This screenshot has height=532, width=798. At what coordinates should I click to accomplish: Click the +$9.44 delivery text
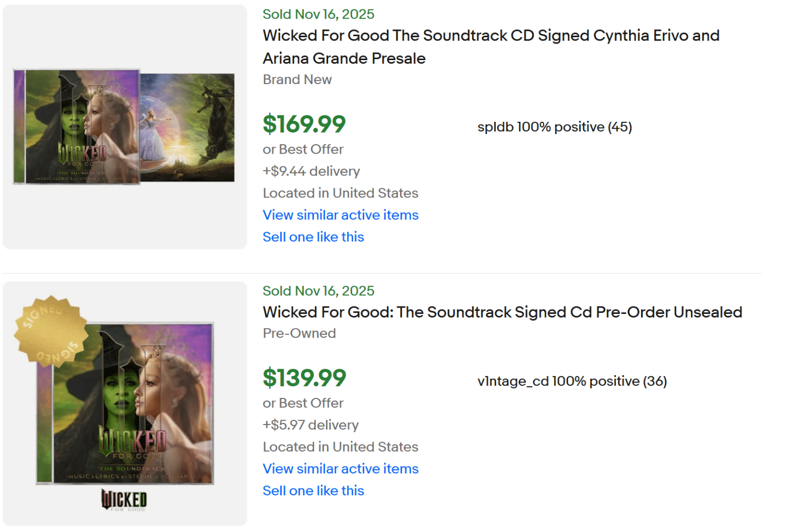[x=311, y=171]
